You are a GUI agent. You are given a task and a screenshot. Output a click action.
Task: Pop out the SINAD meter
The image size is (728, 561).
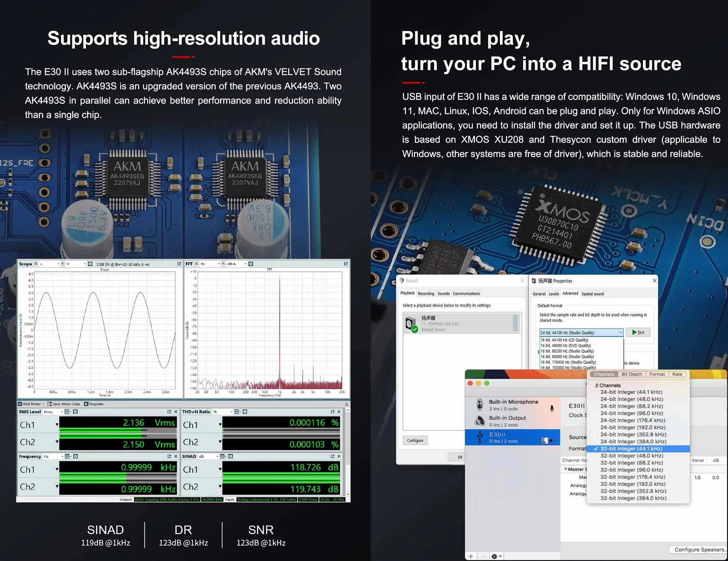pos(333,456)
